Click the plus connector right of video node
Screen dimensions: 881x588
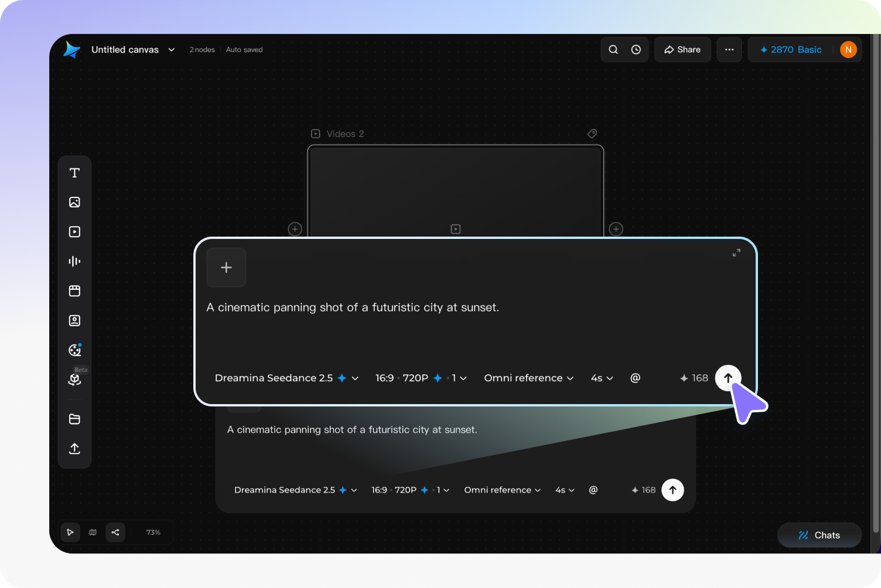coord(616,229)
